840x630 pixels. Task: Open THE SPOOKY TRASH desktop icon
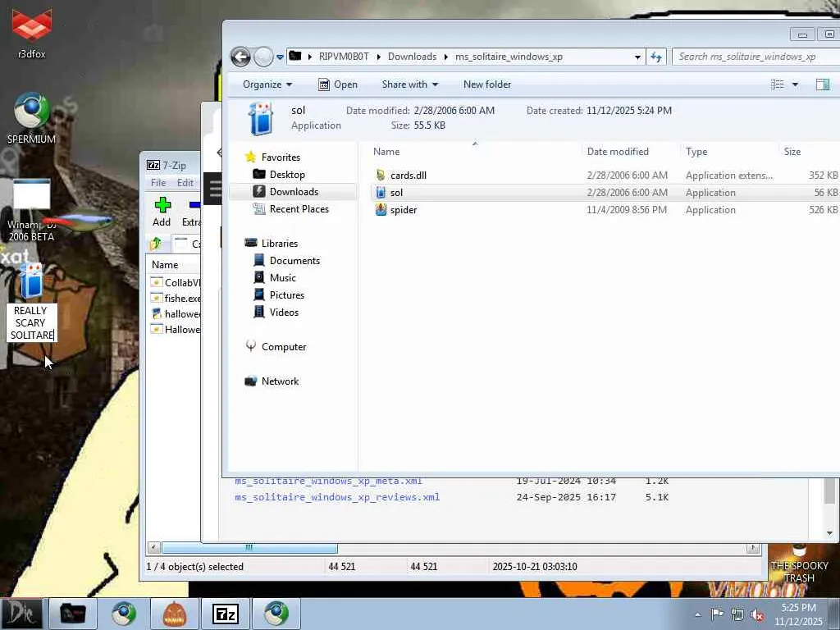(x=799, y=564)
